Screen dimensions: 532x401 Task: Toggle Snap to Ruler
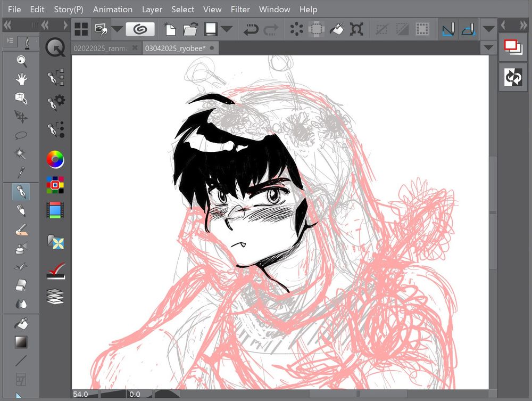[448, 29]
